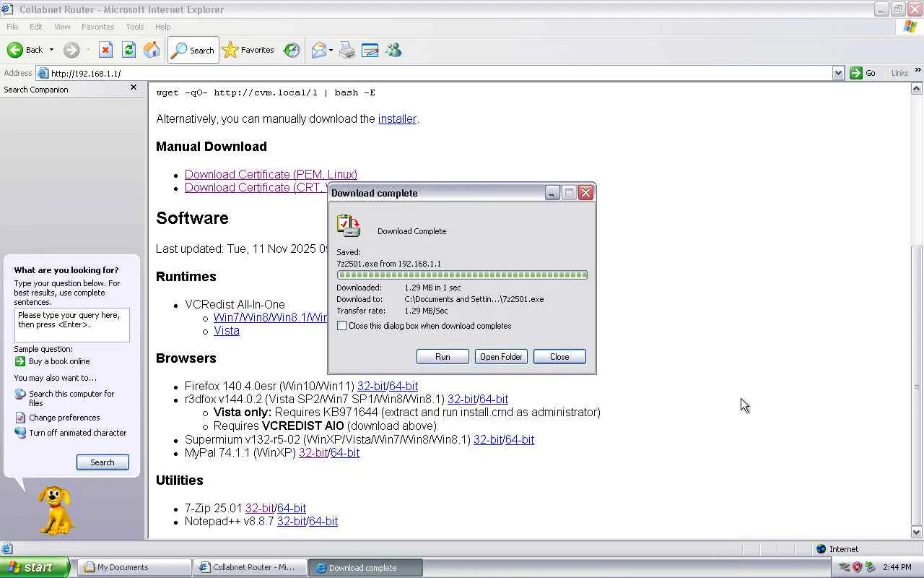Image resolution: width=924 pixels, height=578 pixels.
Task: Download Firefox 140.4.0esr 32-bit link
Action: 372,386
